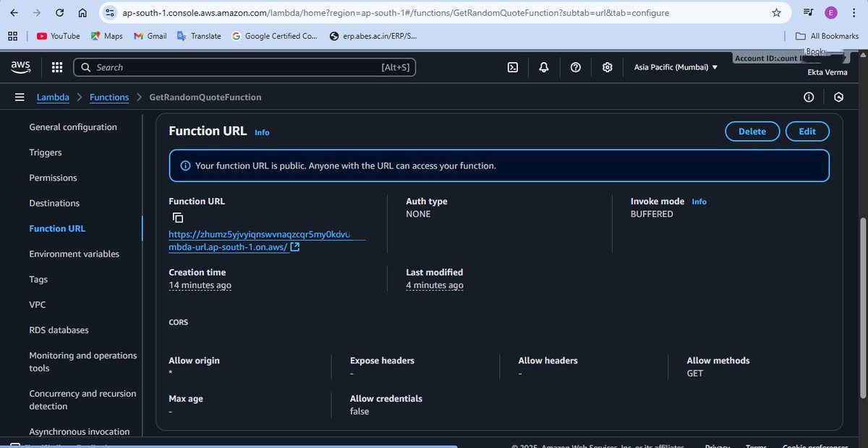This screenshot has width=868, height=448.
Task: Open function URL via external link icon
Action: [295, 247]
